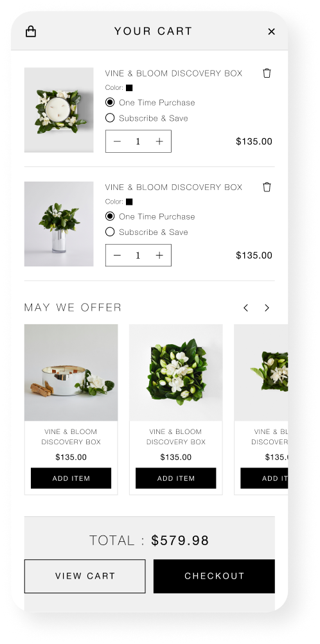Viewport: 320px width, 644px height.
Task: Close the cart panel with X
Action: click(x=272, y=31)
